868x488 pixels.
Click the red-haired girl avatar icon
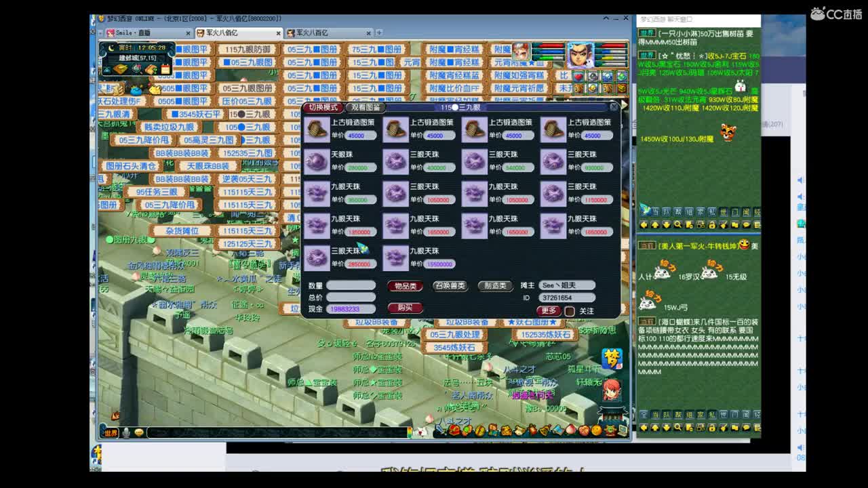tap(612, 390)
